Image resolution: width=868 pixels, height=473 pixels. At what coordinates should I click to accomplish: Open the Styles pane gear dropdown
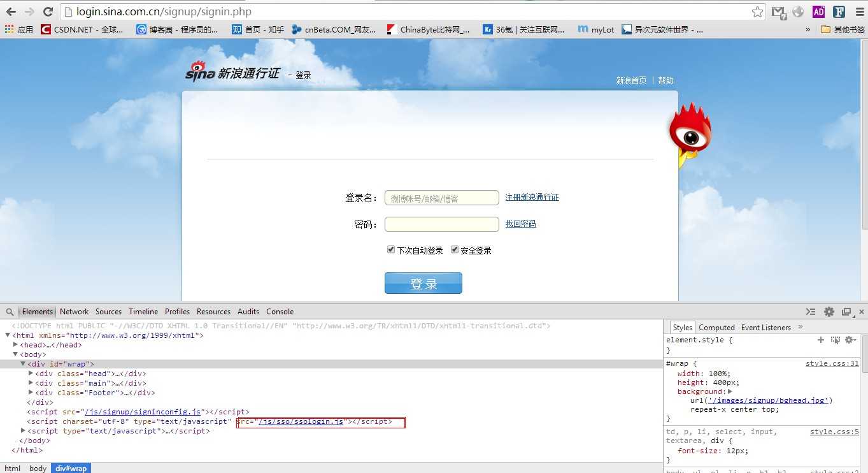pos(850,340)
